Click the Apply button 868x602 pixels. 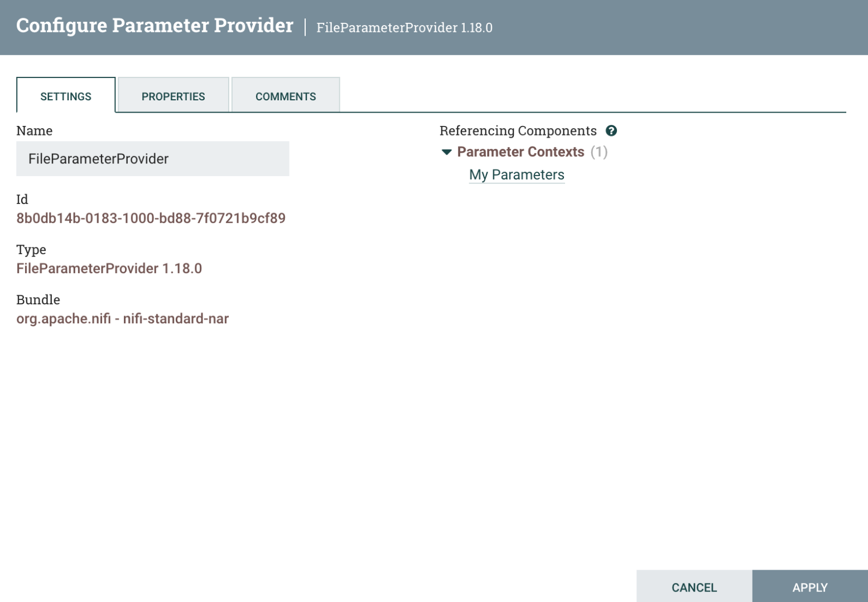click(810, 587)
